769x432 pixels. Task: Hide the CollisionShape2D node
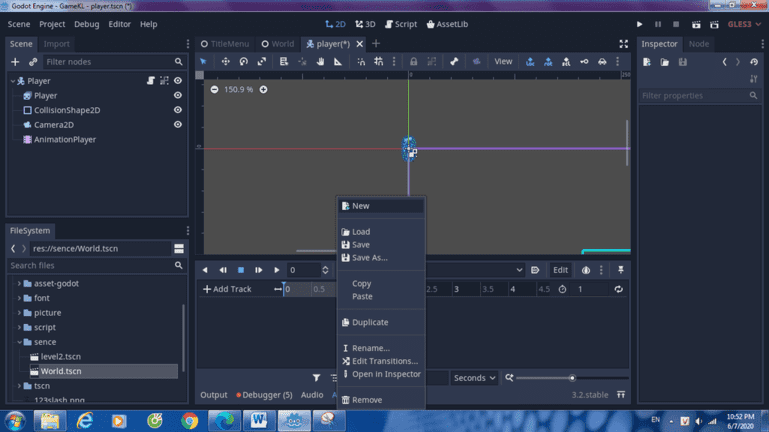(x=178, y=110)
